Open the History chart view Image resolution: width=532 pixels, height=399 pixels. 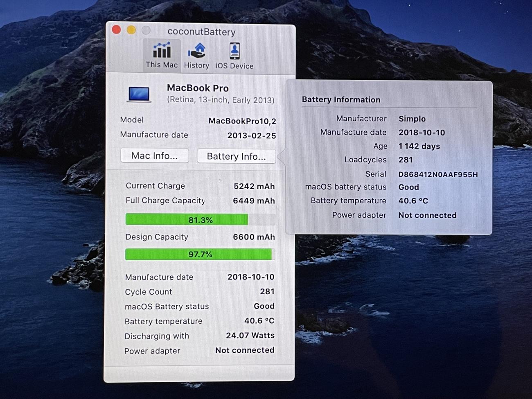click(196, 56)
